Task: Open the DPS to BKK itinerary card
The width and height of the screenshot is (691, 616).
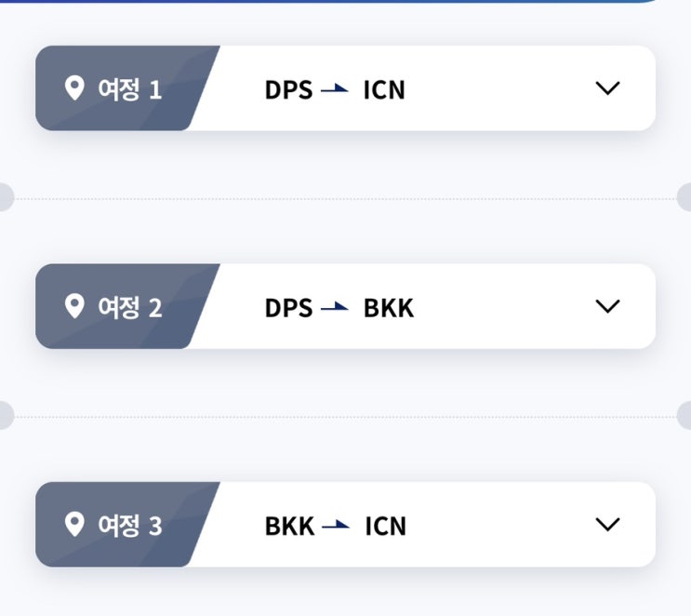Action: pyautogui.click(x=346, y=306)
